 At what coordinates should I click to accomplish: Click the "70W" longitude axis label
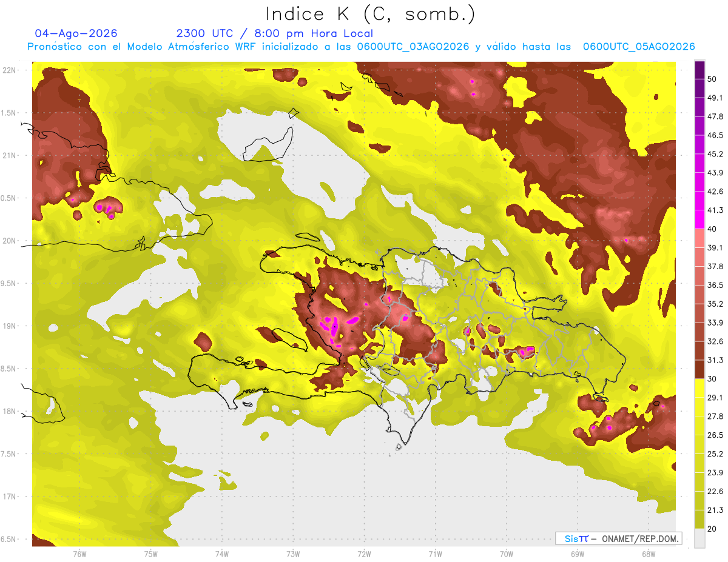507,554
